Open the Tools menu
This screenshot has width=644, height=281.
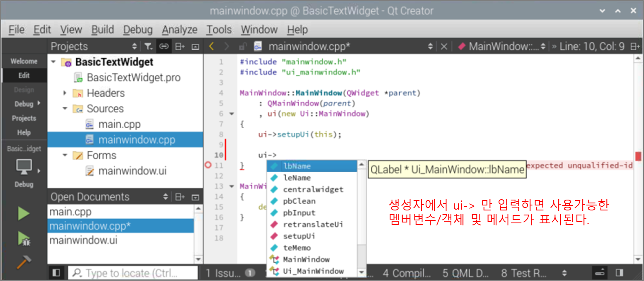coord(219,29)
